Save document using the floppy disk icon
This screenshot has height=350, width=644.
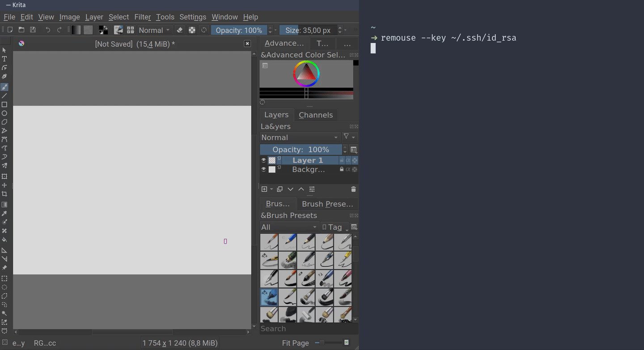click(33, 30)
